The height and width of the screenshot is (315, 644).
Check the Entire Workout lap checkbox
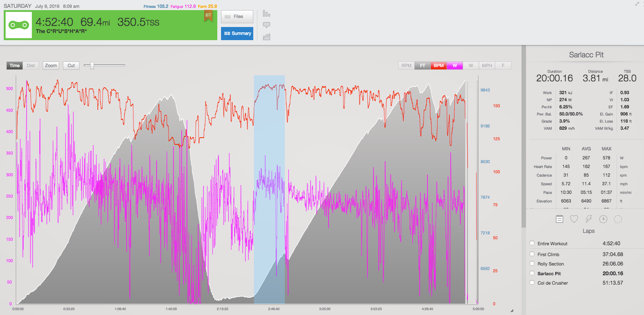532,243
